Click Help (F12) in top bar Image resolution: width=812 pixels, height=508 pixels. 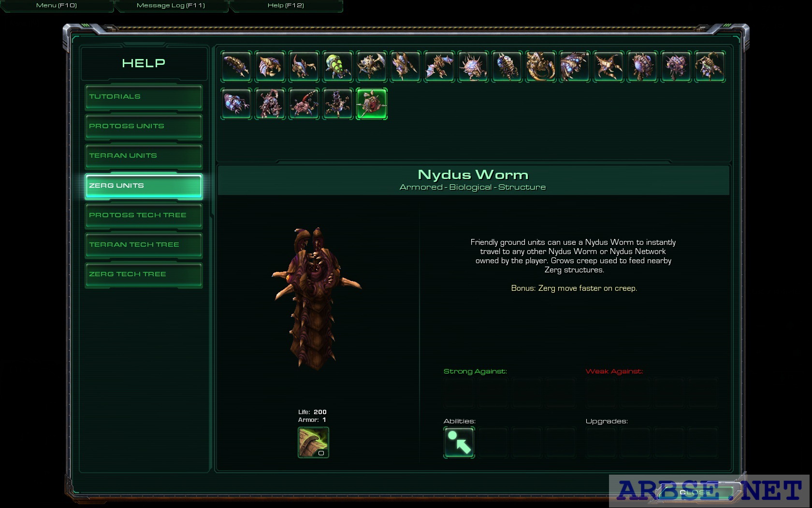(x=286, y=6)
